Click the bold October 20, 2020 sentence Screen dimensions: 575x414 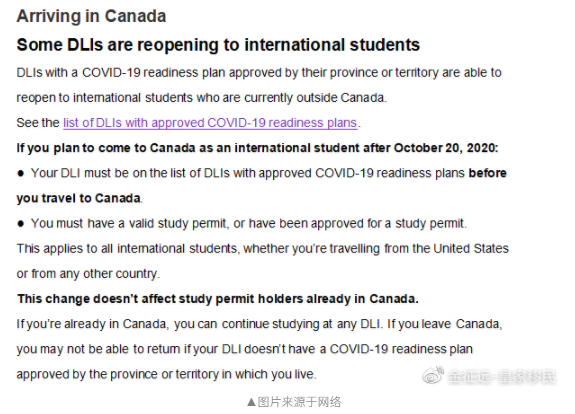[257, 148]
